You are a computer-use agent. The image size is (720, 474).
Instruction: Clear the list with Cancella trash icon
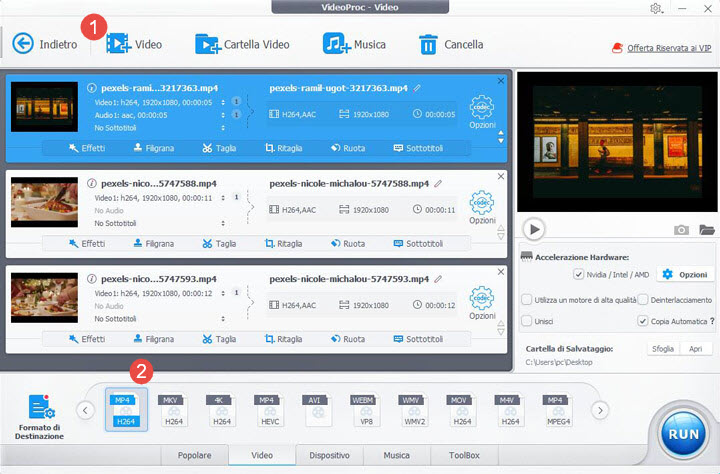[x=450, y=44]
